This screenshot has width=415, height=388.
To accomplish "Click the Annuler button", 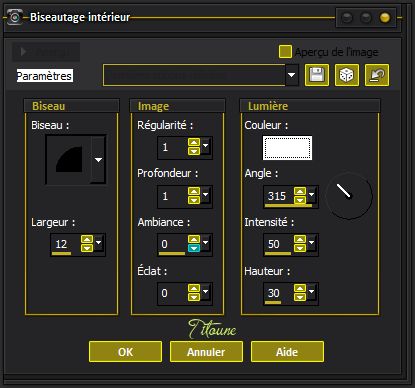I will (x=206, y=352).
